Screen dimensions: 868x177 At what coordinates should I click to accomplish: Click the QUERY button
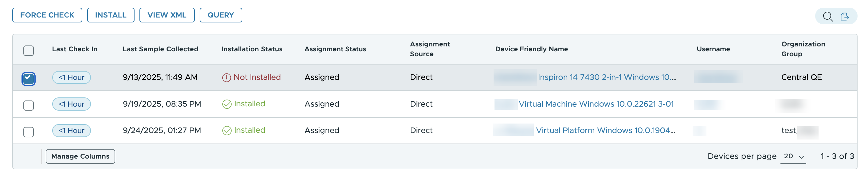click(221, 15)
